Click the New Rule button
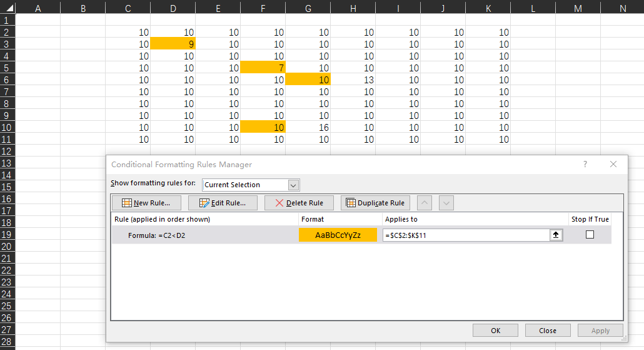 coord(146,203)
